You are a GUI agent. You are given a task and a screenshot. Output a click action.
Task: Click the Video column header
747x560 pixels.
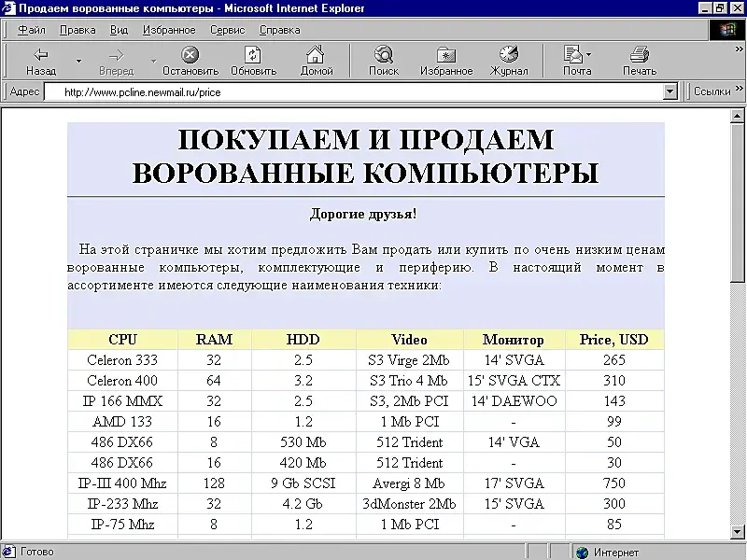pyautogui.click(x=409, y=340)
